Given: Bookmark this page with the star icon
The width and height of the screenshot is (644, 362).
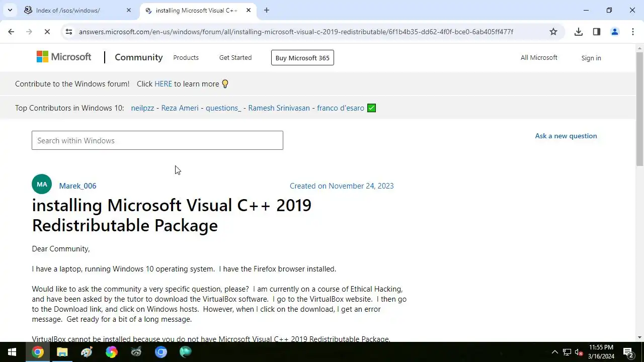Looking at the screenshot, I should point(553,32).
